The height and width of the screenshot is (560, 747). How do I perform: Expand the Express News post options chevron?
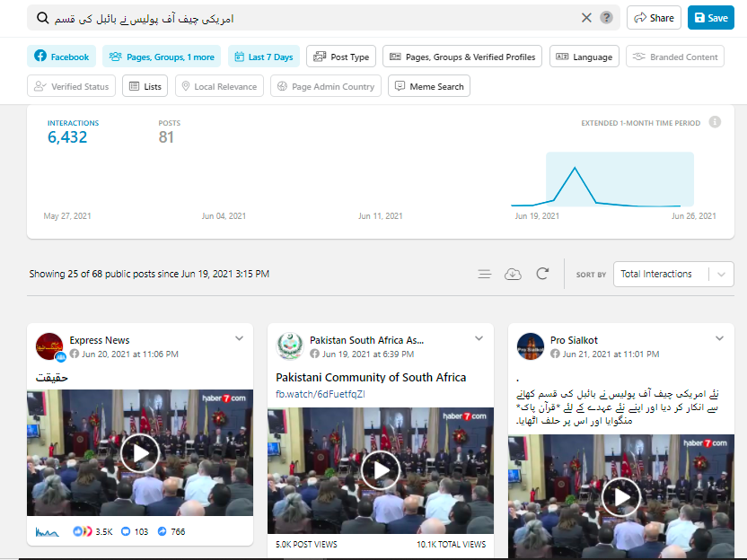coord(240,338)
